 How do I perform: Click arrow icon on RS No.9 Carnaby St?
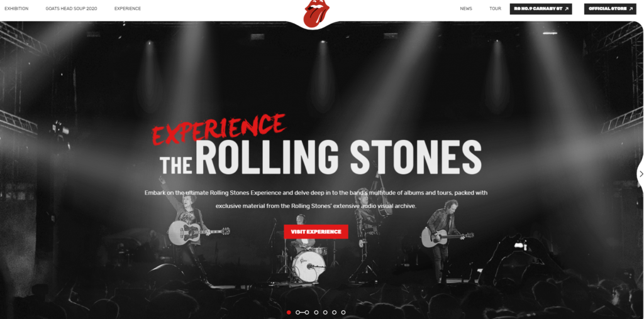tap(567, 9)
